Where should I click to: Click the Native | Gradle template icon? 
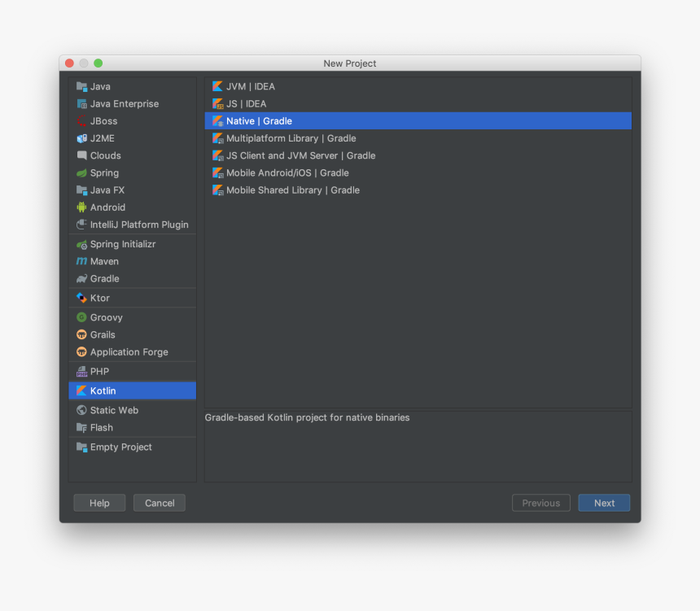[218, 121]
